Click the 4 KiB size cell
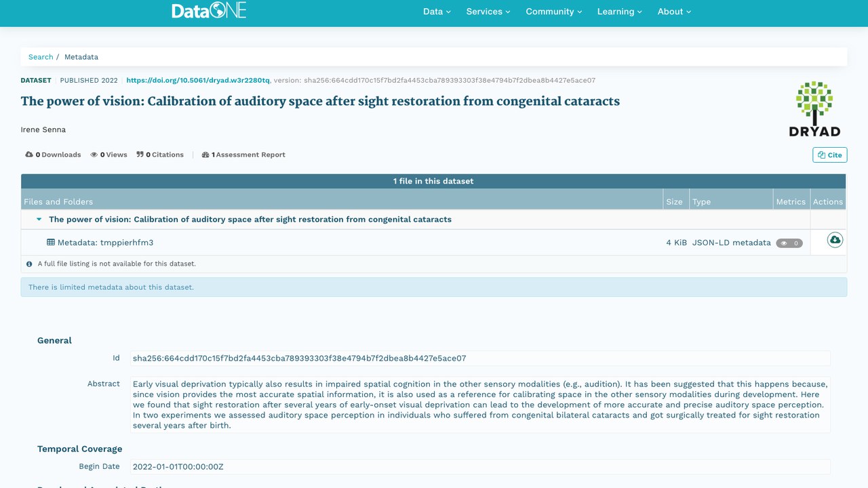 click(676, 243)
